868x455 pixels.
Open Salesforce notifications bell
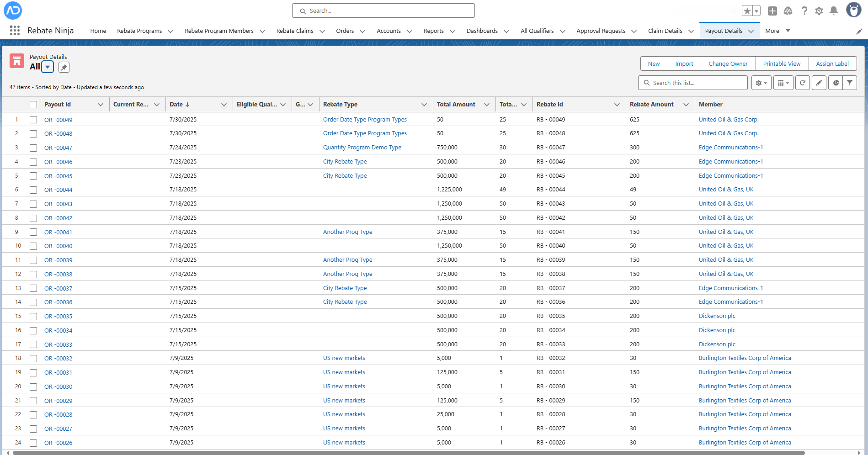pos(834,11)
